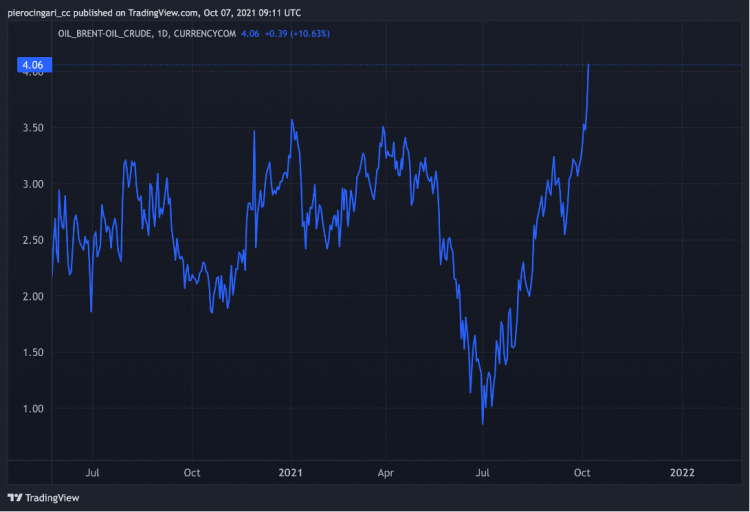Viewport: 750px width, 512px height.
Task: Click the first Oct label on time axis
Action: coord(192,473)
